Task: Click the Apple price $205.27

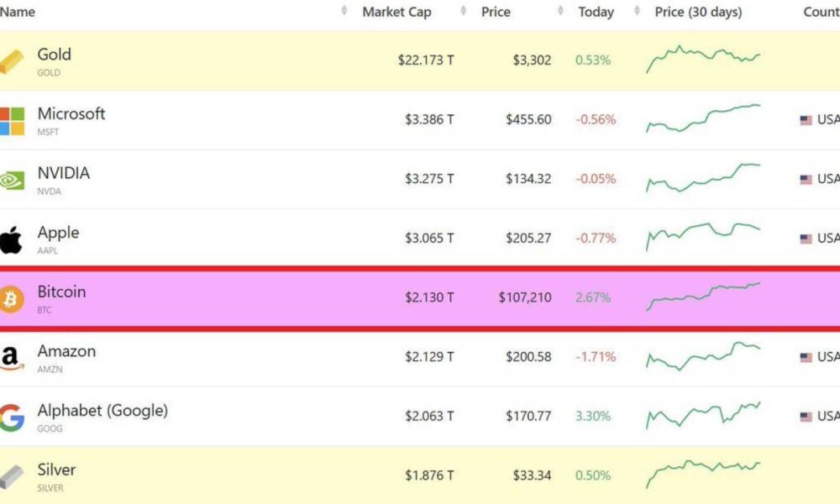Action: (x=528, y=239)
